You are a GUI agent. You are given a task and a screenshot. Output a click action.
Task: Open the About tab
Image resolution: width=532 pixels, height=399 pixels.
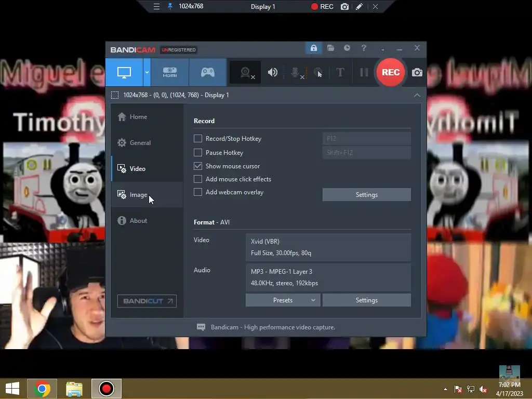(x=147, y=220)
